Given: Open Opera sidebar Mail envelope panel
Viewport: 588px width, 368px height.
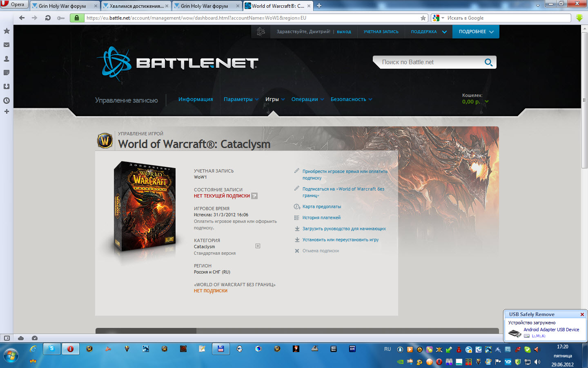Looking at the screenshot, I should tap(7, 45).
